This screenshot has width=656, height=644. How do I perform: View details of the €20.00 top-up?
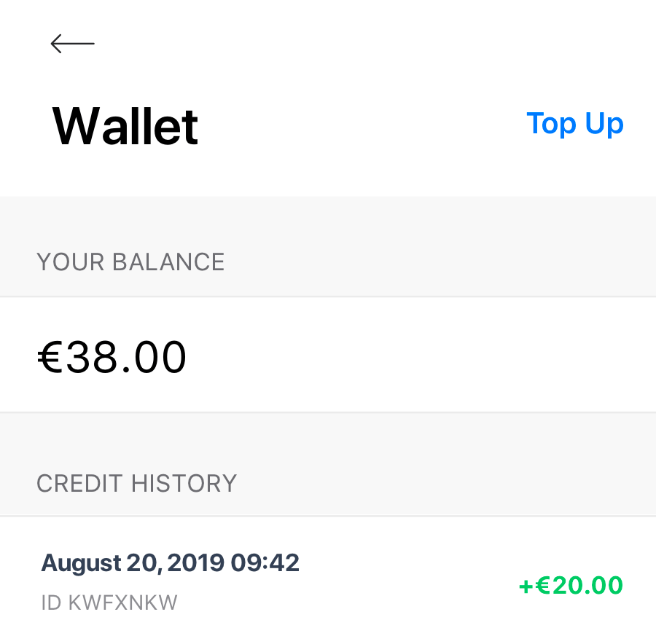571,585
